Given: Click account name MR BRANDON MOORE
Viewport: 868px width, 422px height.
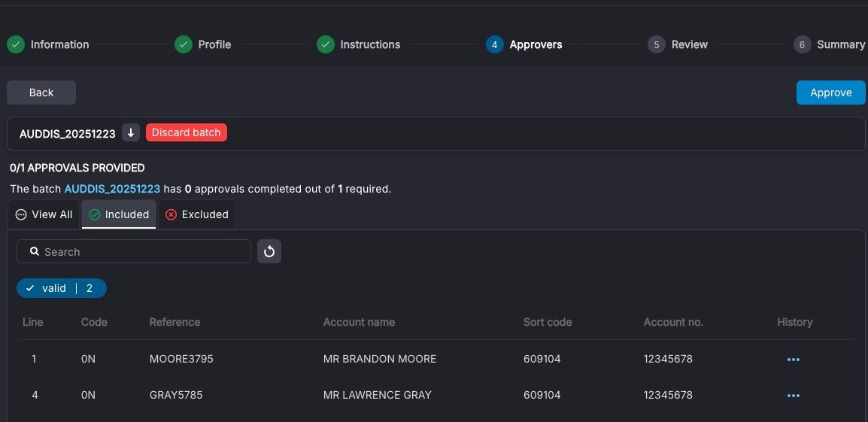Looking at the screenshot, I should pyautogui.click(x=380, y=360).
